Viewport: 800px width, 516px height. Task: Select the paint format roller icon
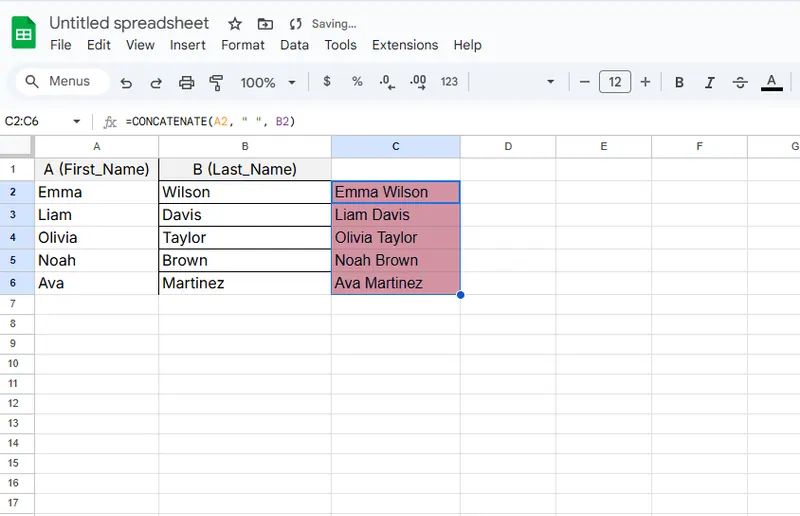click(x=216, y=83)
